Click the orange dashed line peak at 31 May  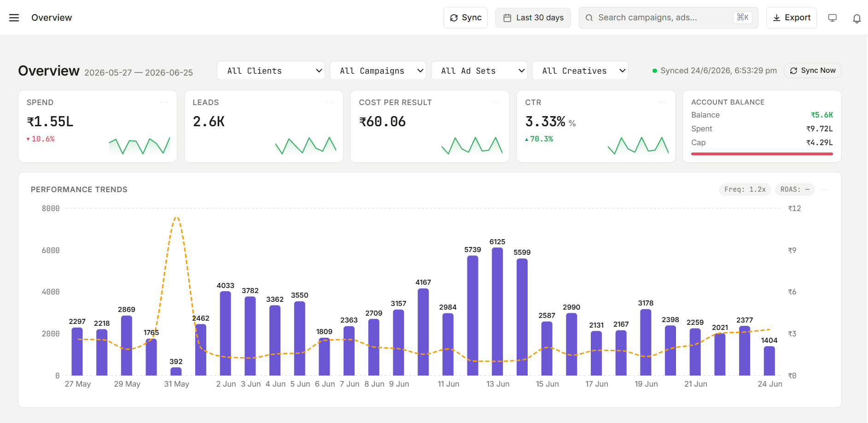176,217
